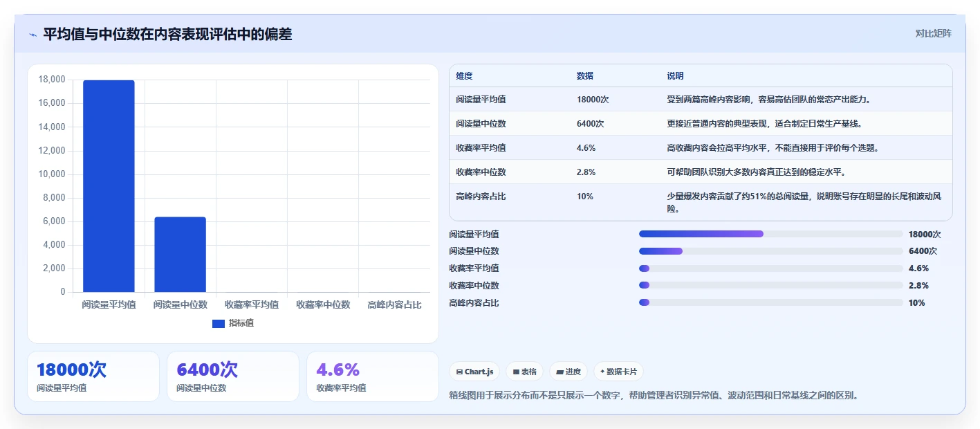Screen dimensions: 980x429
Task: Click the 收藏率中位数 progress bar
Action: pos(771,285)
